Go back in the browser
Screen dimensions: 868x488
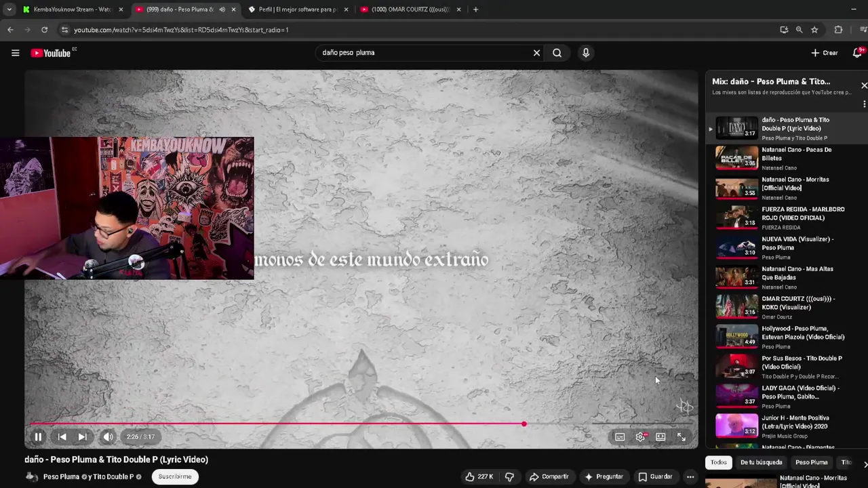10,30
